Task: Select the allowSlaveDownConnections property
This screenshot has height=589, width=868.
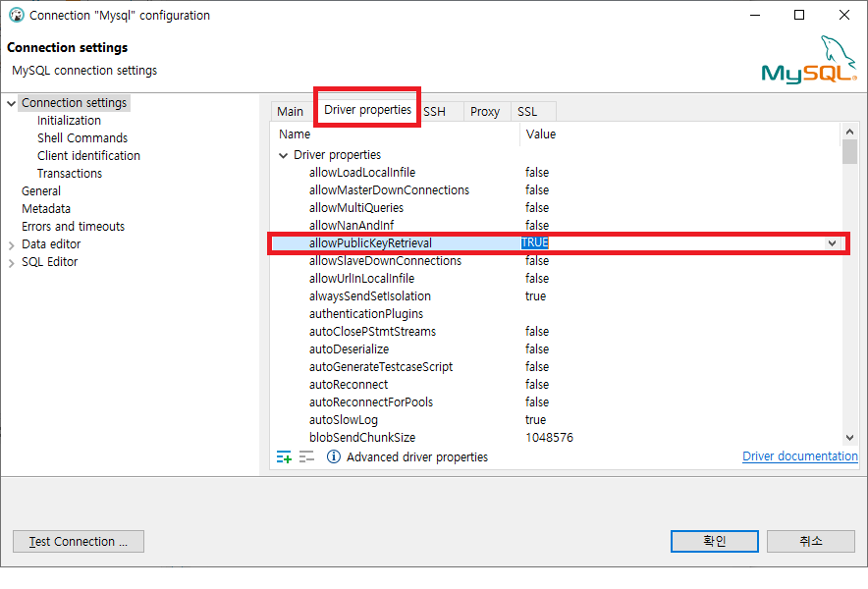Action: (x=385, y=261)
